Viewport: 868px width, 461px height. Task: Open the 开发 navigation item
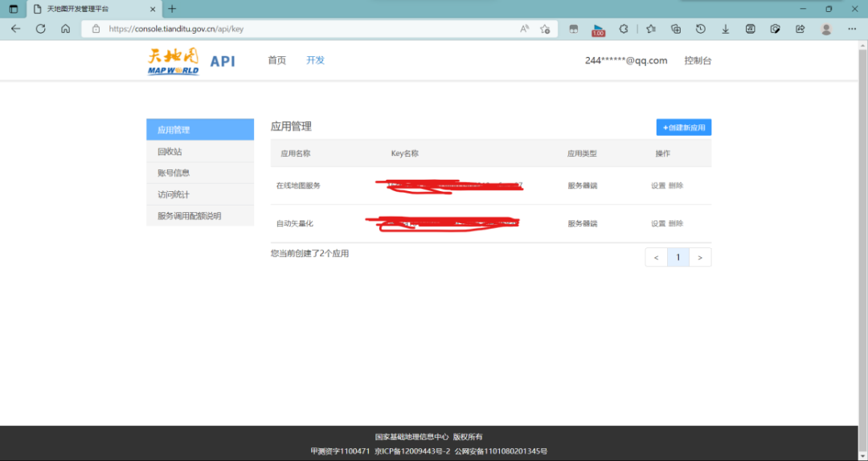pos(316,60)
